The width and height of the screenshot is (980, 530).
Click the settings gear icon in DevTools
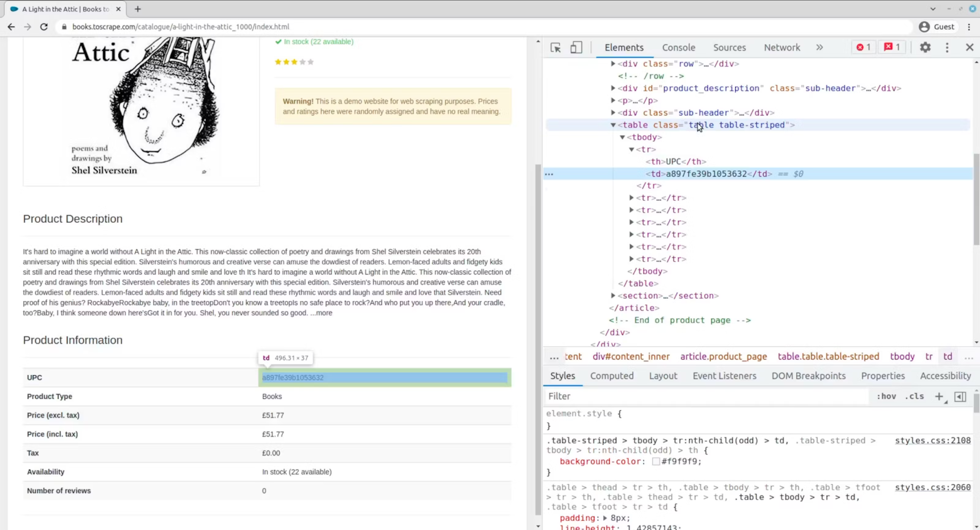click(x=925, y=47)
